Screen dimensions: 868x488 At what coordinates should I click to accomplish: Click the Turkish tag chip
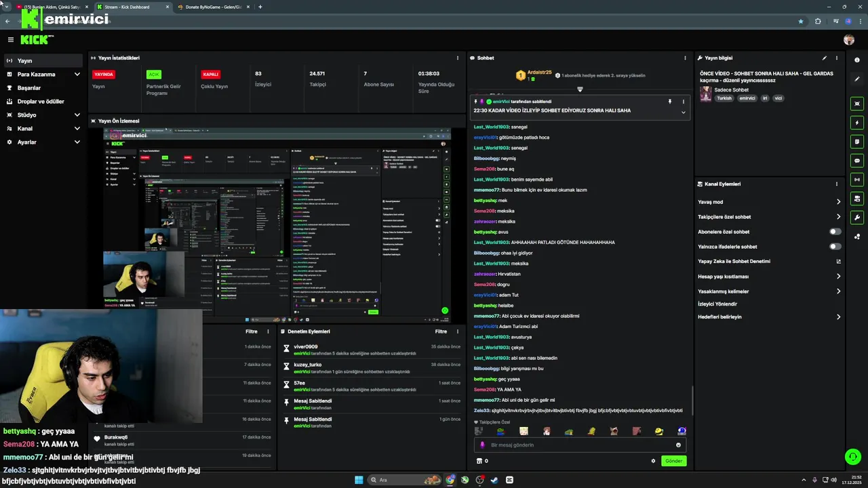pos(724,98)
